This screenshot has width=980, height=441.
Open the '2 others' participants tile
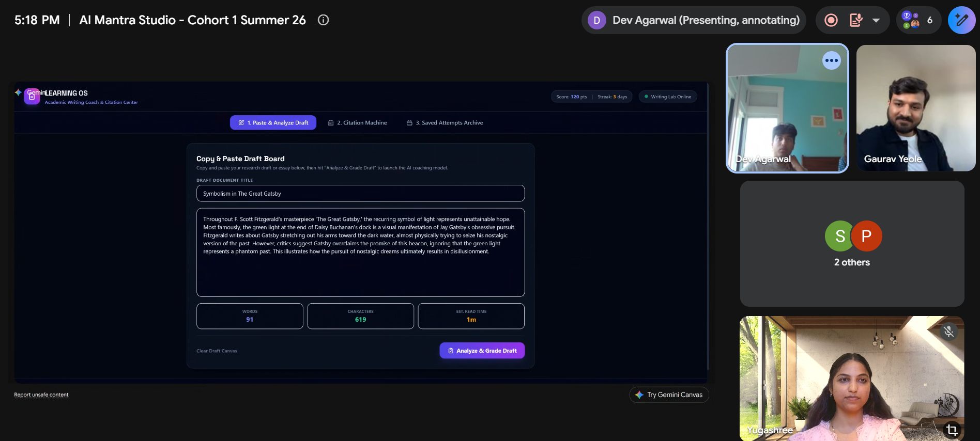(x=852, y=244)
